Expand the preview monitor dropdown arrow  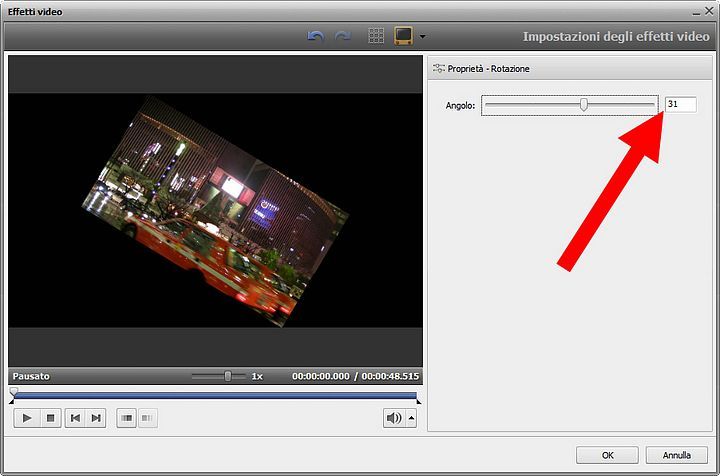pos(422,36)
